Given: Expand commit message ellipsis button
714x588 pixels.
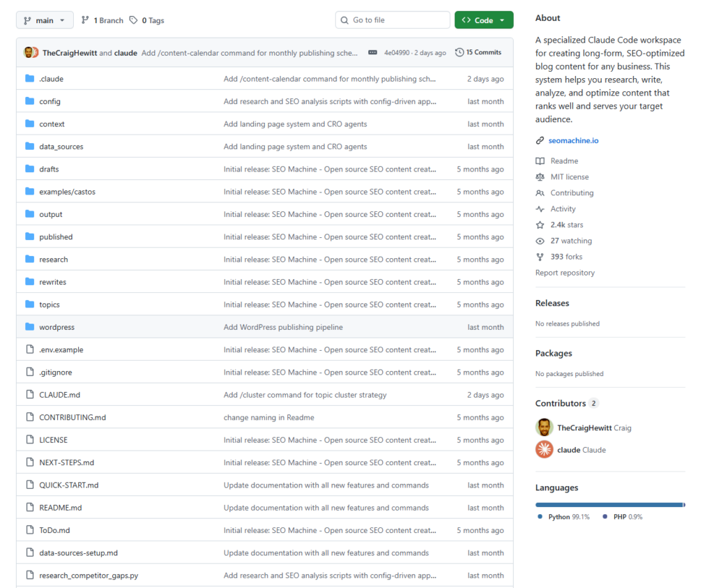Looking at the screenshot, I should [372, 52].
